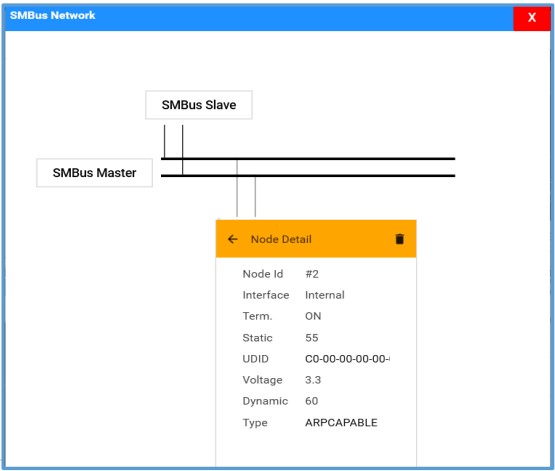Click the upper SMBus bus line

click(308, 159)
